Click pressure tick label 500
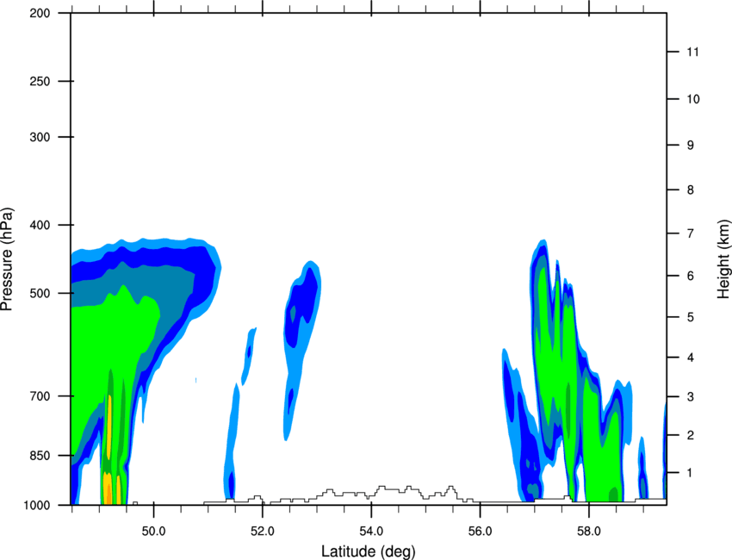 40,293
